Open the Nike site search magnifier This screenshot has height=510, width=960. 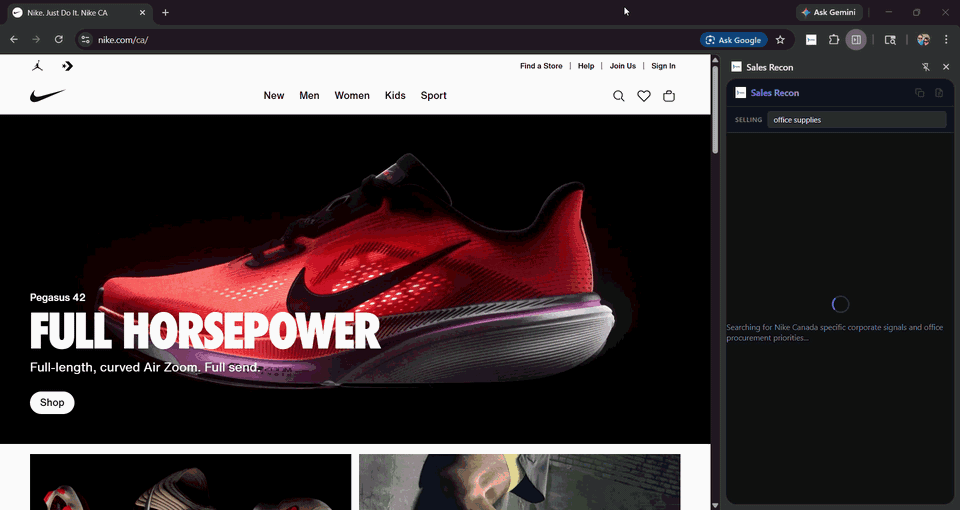(x=618, y=96)
